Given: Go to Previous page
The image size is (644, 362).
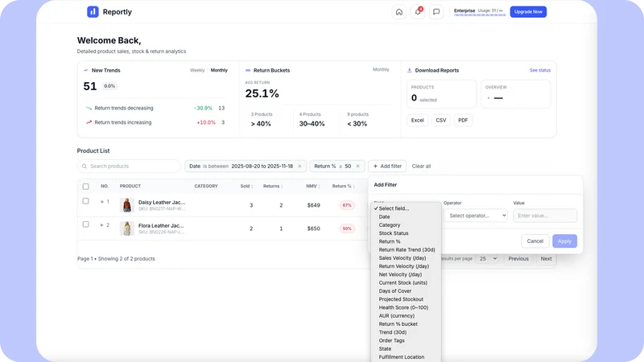Looking at the screenshot, I should [518, 258].
